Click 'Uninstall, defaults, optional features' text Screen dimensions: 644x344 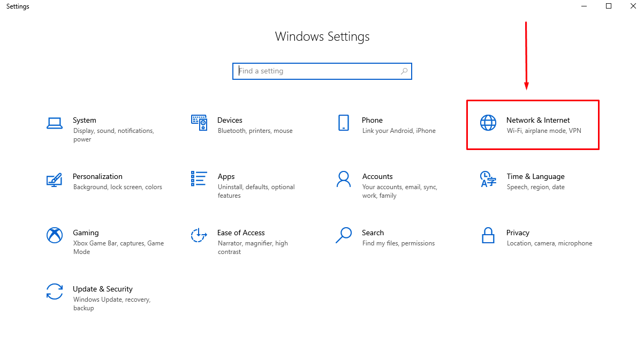coord(256,191)
